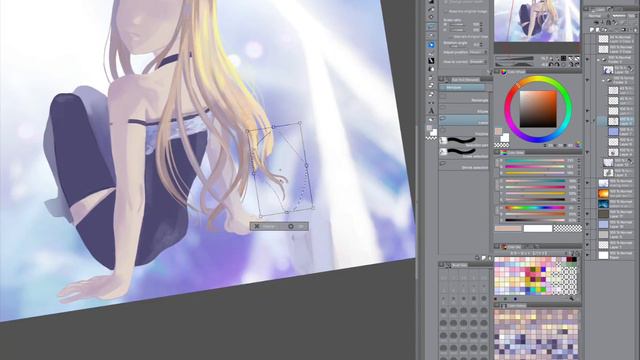
Task: Click the wide peach swatch under color sliders
Action: (x=508, y=229)
